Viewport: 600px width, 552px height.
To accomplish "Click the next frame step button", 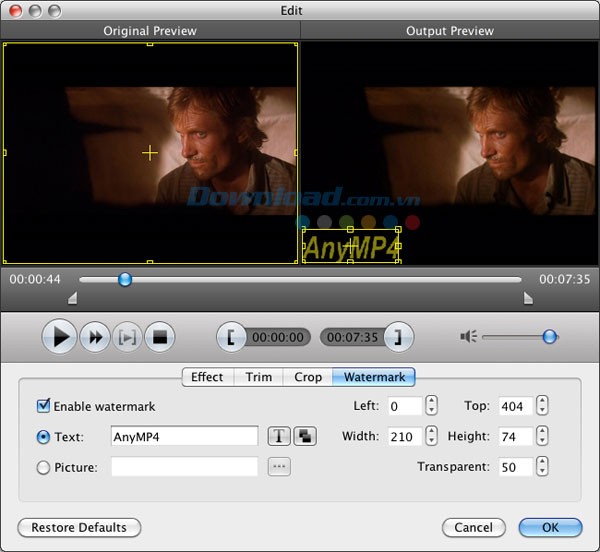I will (x=127, y=337).
